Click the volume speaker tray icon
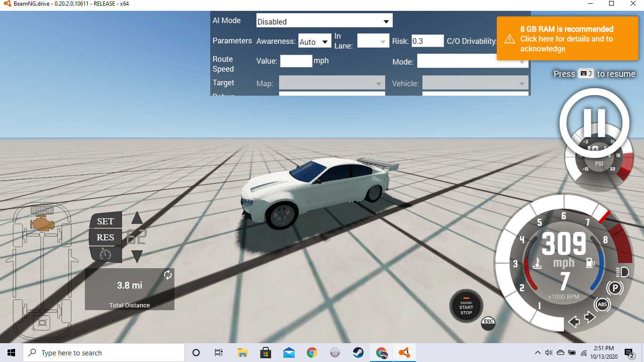 (x=549, y=353)
